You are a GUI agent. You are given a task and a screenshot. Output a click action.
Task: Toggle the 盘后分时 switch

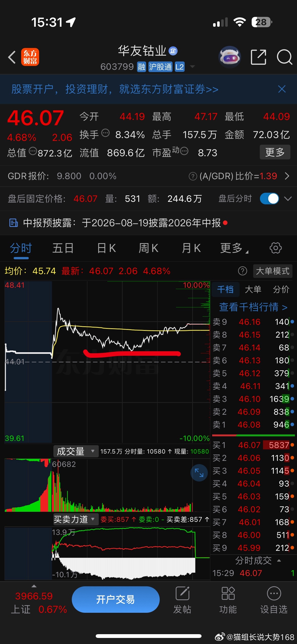[269, 199]
